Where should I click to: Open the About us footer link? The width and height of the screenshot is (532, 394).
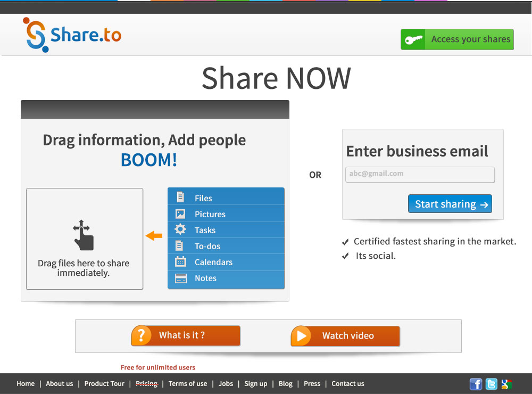click(60, 383)
